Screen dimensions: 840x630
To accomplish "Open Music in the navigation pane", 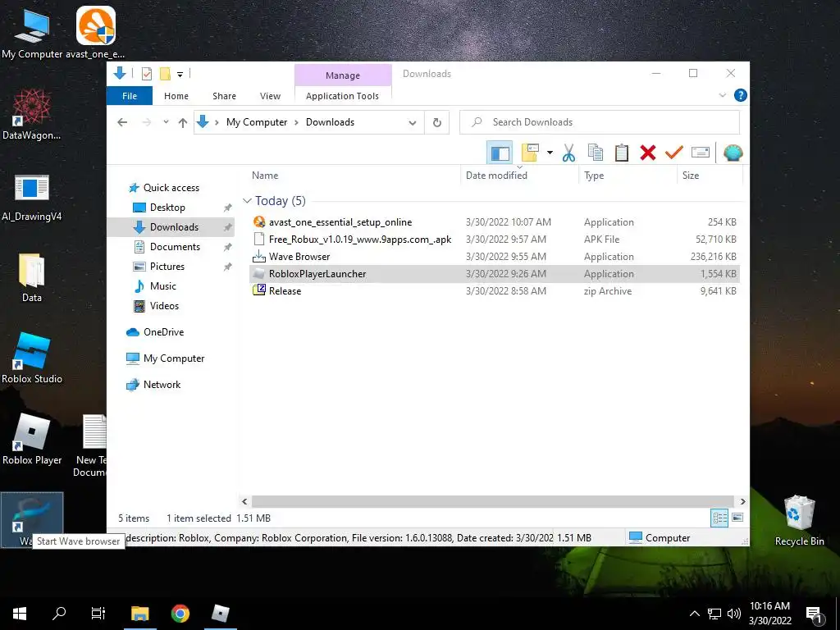I will tap(162, 286).
